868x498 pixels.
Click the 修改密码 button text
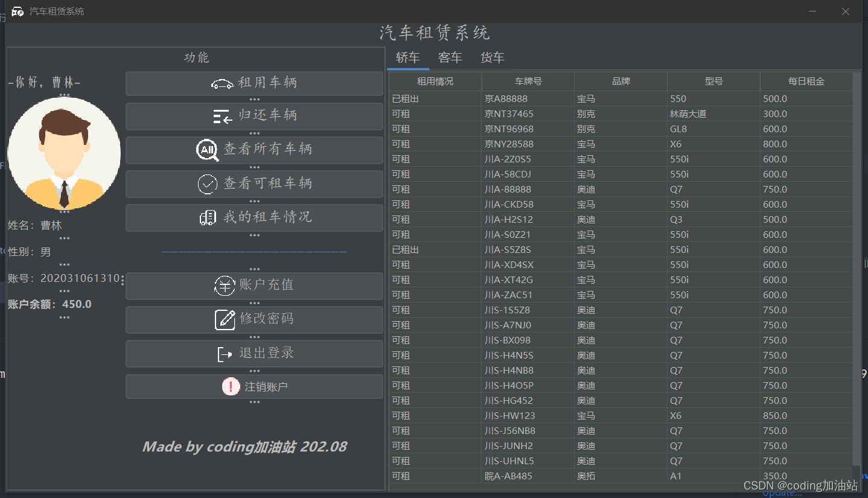(x=267, y=319)
